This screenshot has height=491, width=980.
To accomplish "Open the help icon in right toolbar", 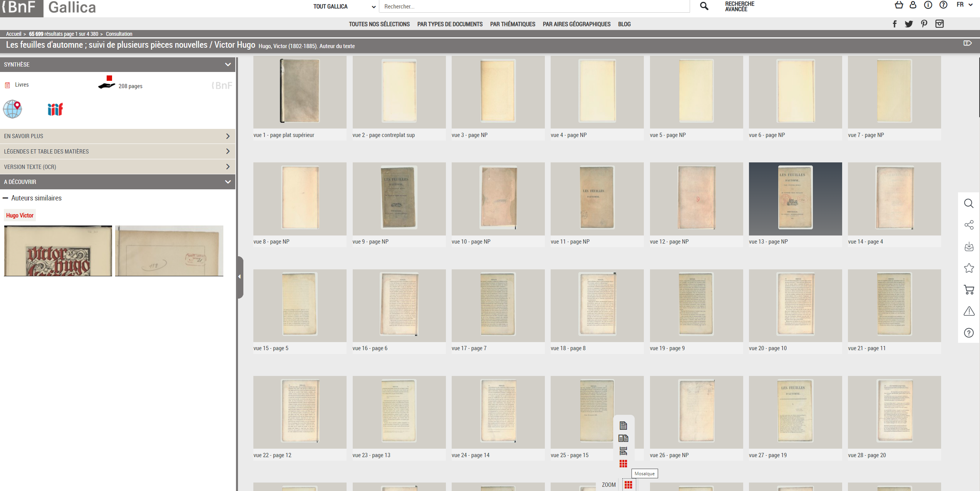I will click(969, 333).
